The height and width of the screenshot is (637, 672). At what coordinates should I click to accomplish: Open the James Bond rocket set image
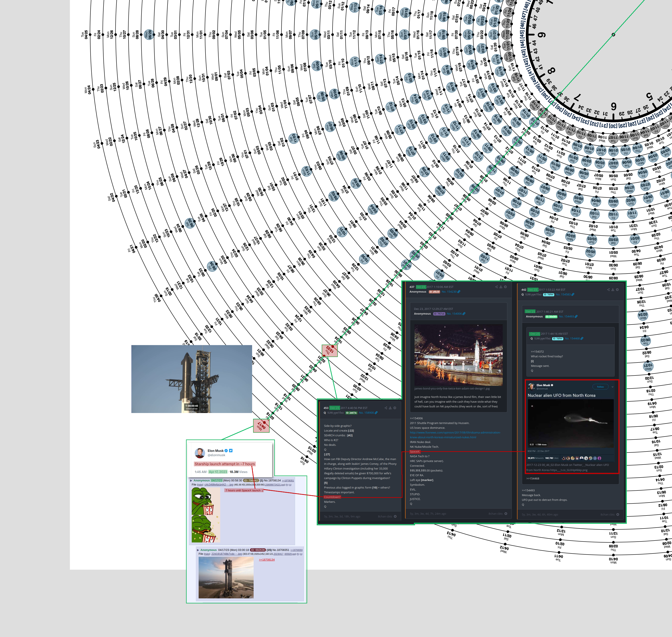[458, 355]
